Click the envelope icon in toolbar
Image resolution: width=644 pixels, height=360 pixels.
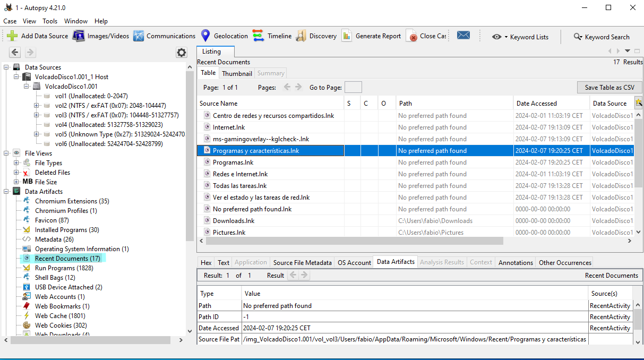[463, 36]
